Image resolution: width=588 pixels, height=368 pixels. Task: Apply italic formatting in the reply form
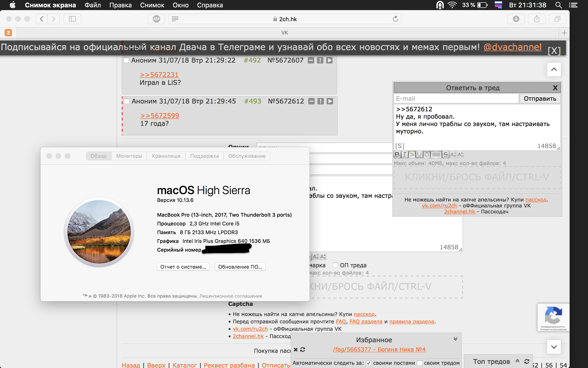click(404, 155)
